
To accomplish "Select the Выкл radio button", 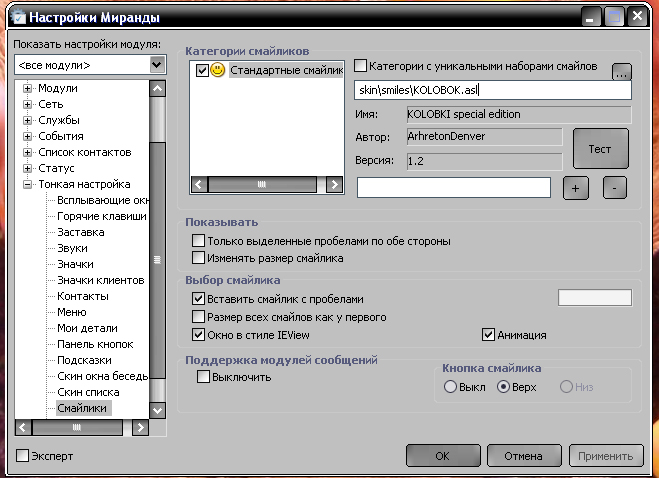I will point(450,386).
